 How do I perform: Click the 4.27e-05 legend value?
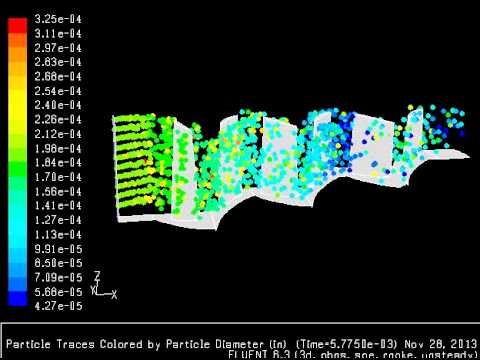pyautogui.click(x=58, y=306)
